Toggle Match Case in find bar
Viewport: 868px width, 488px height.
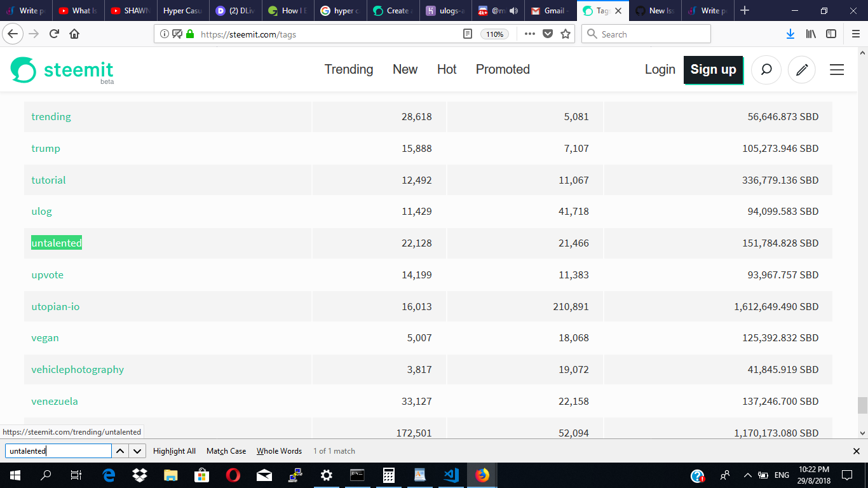pyautogui.click(x=226, y=451)
